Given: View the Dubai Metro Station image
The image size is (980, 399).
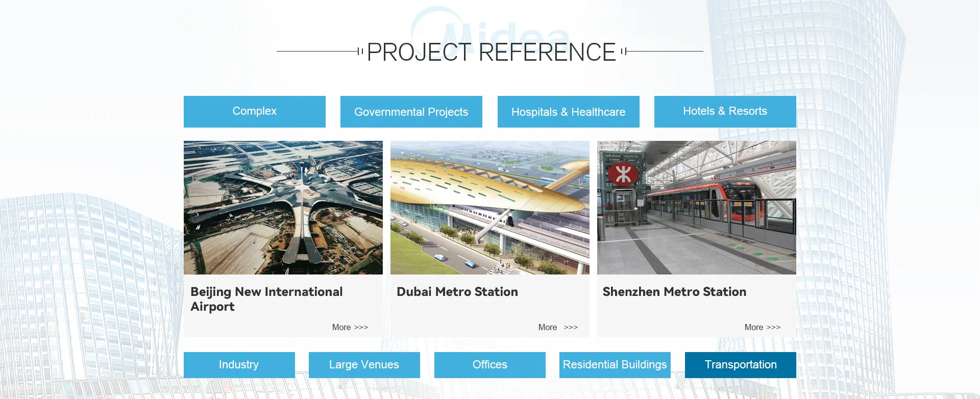Looking at the screenshot, I should tap(489, 208).
